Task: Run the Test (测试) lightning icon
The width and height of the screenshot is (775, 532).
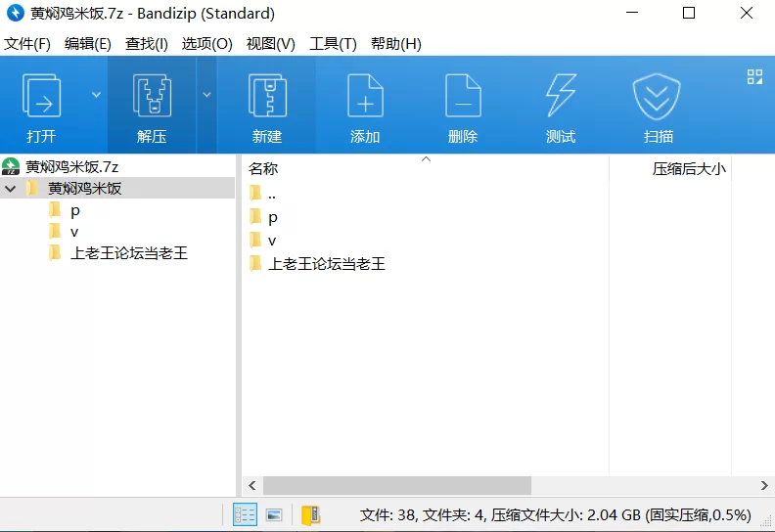Action: pos(561,95)
